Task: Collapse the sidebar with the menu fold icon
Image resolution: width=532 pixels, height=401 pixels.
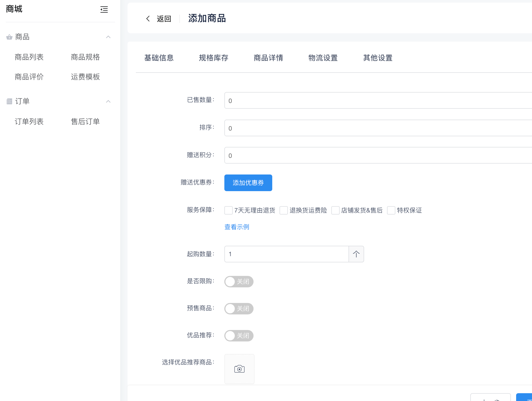Action: coord(104,10)
